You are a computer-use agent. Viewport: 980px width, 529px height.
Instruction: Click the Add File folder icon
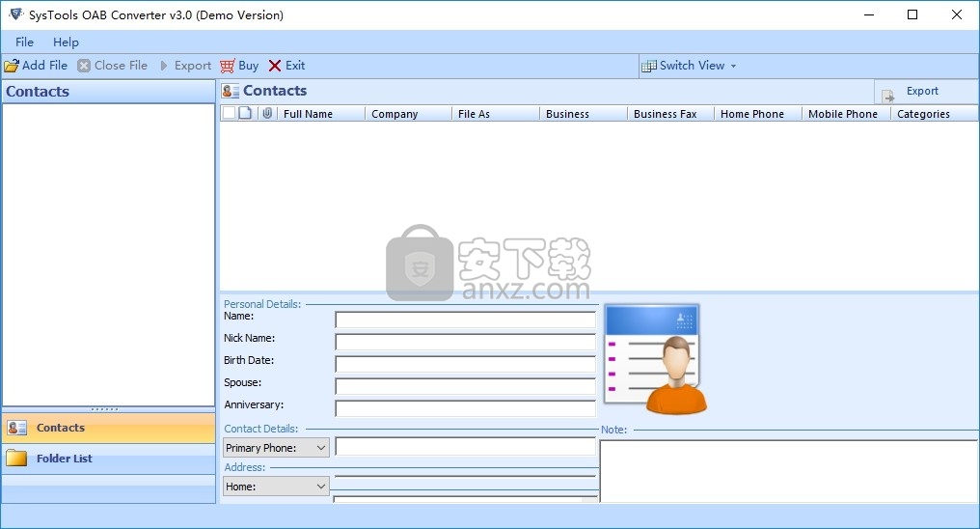coord(12,66)
